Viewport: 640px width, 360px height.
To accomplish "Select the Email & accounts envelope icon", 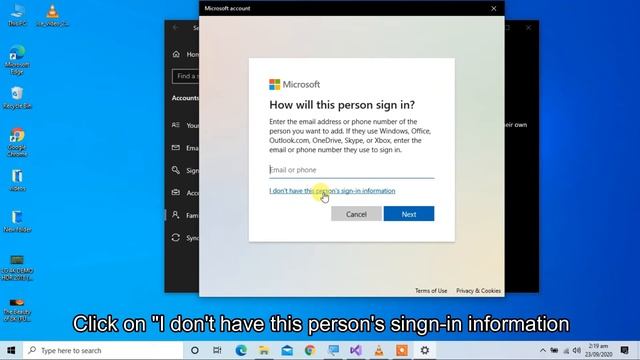I will 176,148.
